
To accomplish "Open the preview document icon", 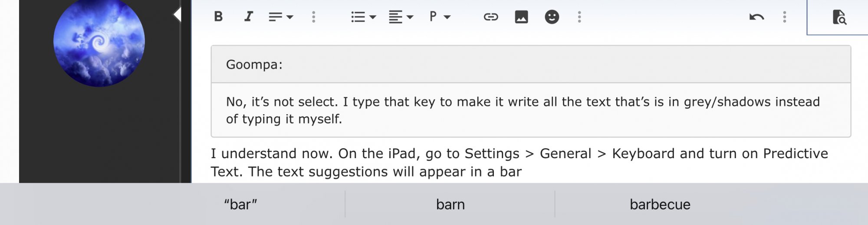I will [x=839, y=17].
